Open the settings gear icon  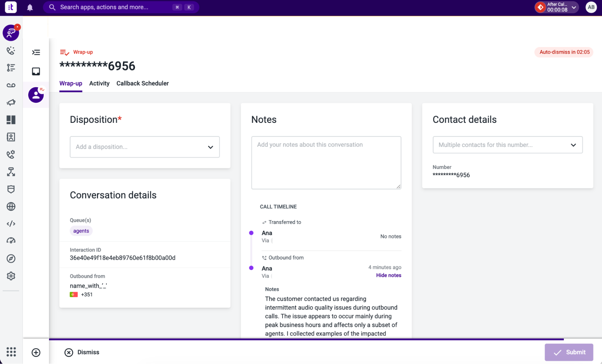tap(11, 276)
